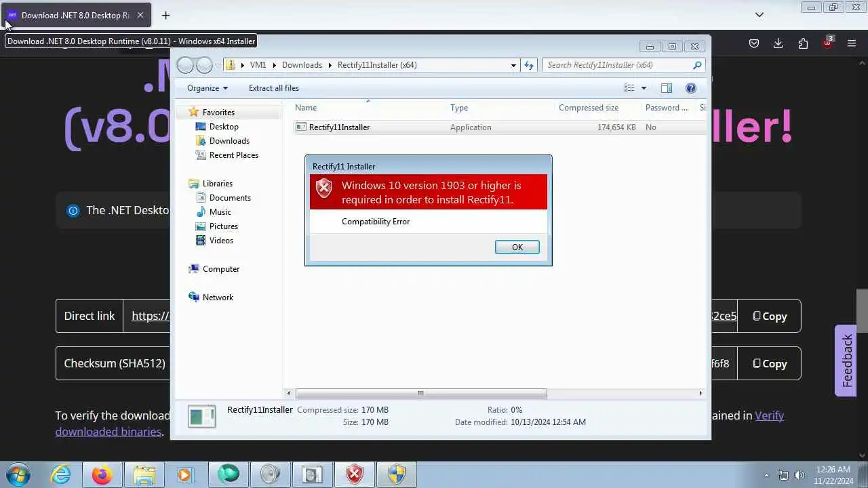
Task: Open Organize menu in Explorer toolbar
Action: [208, 88]
